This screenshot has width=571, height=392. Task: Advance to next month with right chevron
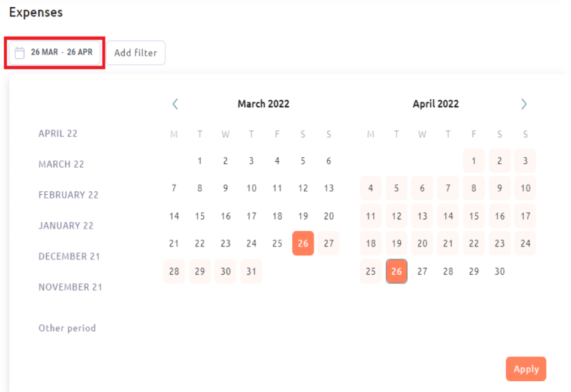[524, 104]
